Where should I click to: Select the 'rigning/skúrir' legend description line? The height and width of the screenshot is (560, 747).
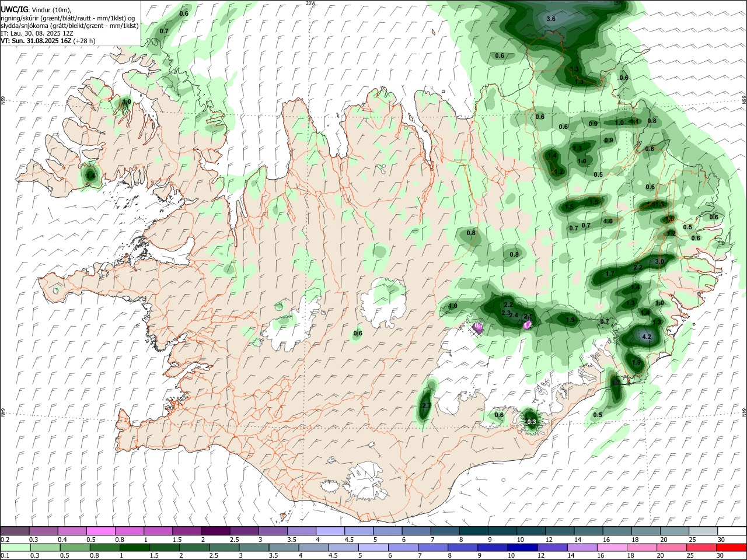coord(68,18)
